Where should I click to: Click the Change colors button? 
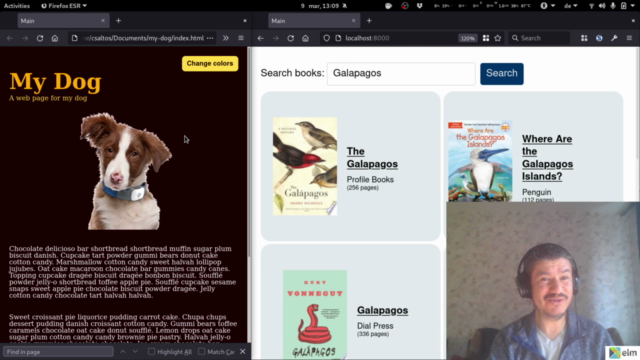coord(210,63)
